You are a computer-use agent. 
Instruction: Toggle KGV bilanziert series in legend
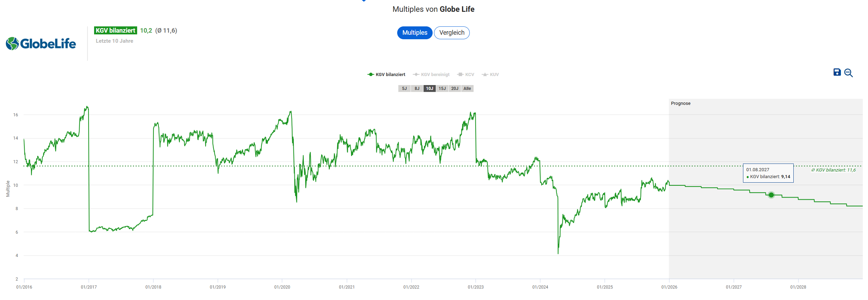point(386,75)
